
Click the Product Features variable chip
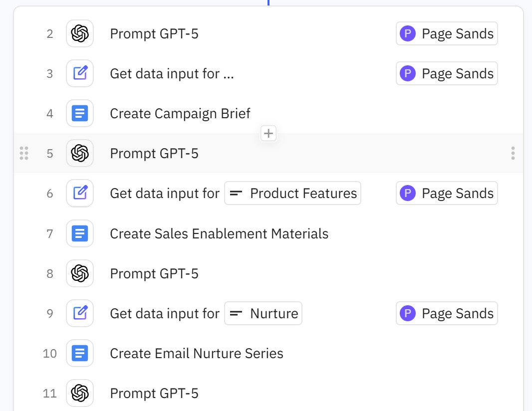pyautogui.click(x=293, y=194)
